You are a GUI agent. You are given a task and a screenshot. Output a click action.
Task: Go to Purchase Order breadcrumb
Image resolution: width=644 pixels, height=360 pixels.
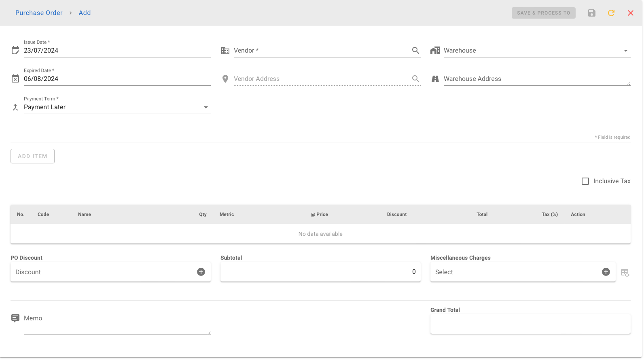pyautogui.click(x=39, y=13)
